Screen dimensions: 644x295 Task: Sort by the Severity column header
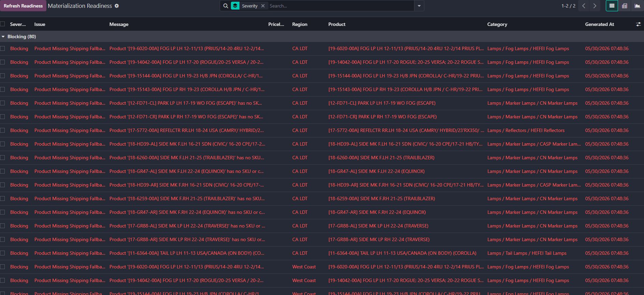coord(18,24)
